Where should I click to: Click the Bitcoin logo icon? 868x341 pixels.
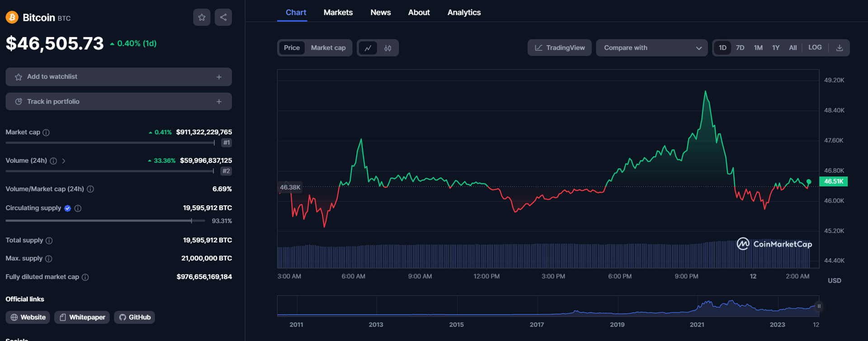click(x=12, y=17)
